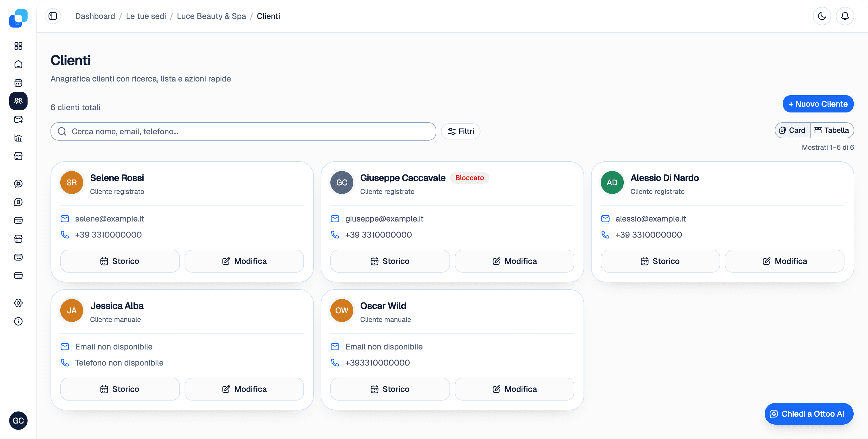
Task: Switch to Card view
Action: [793, 130]
